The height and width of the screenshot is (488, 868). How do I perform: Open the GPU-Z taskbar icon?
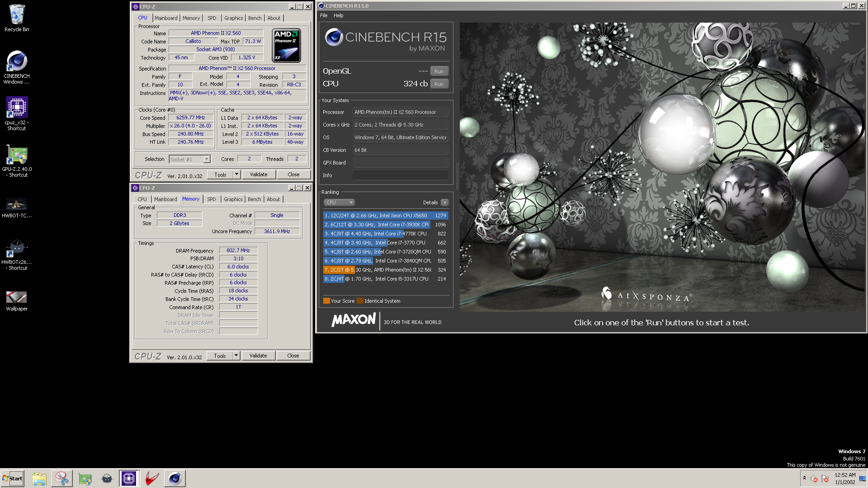[85, 479]
